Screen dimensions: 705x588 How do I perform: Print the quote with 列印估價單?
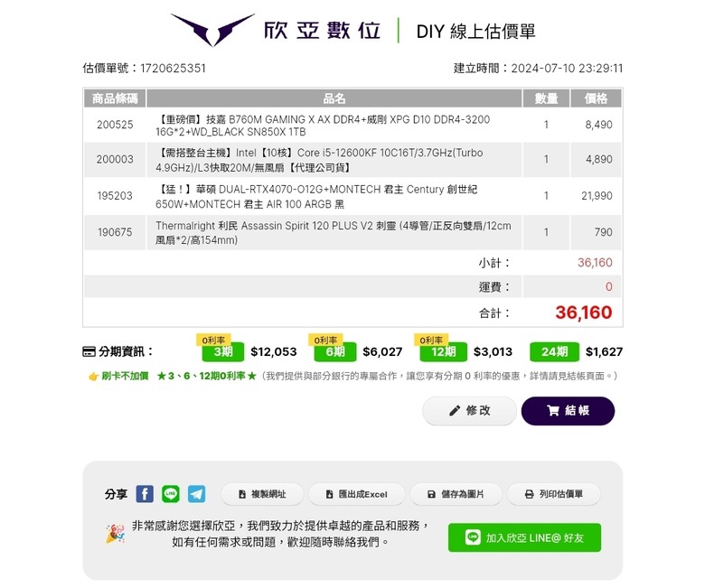[x=554, y=494]
